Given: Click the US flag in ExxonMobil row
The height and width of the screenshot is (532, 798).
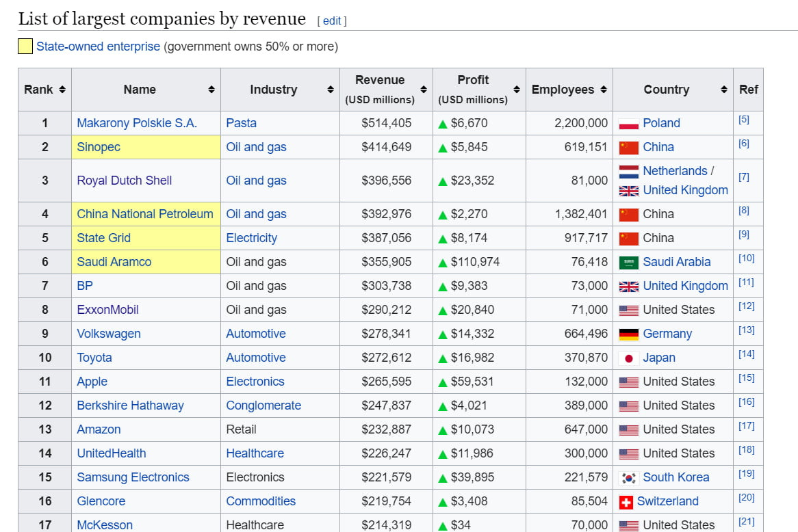Looking at the screenshot, I should (x=628, y=310).
